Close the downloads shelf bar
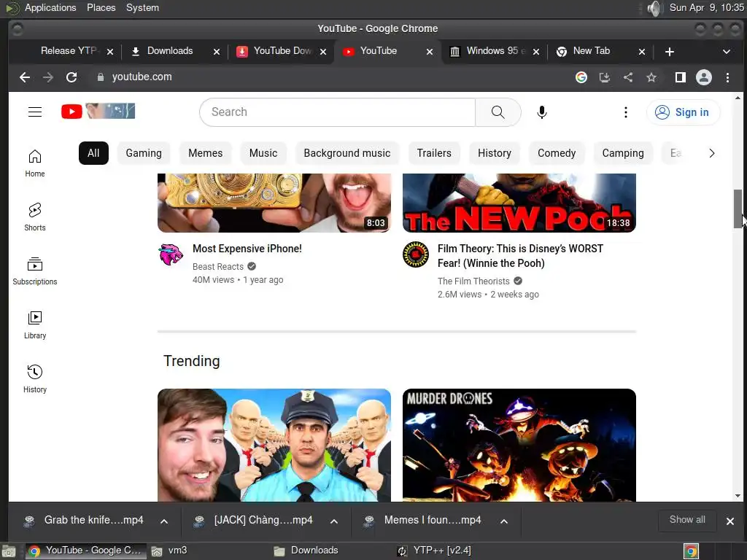 729,521
